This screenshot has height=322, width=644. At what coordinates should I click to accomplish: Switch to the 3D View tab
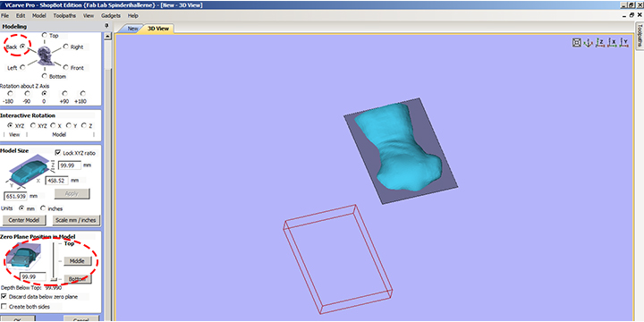pos(158,29)
